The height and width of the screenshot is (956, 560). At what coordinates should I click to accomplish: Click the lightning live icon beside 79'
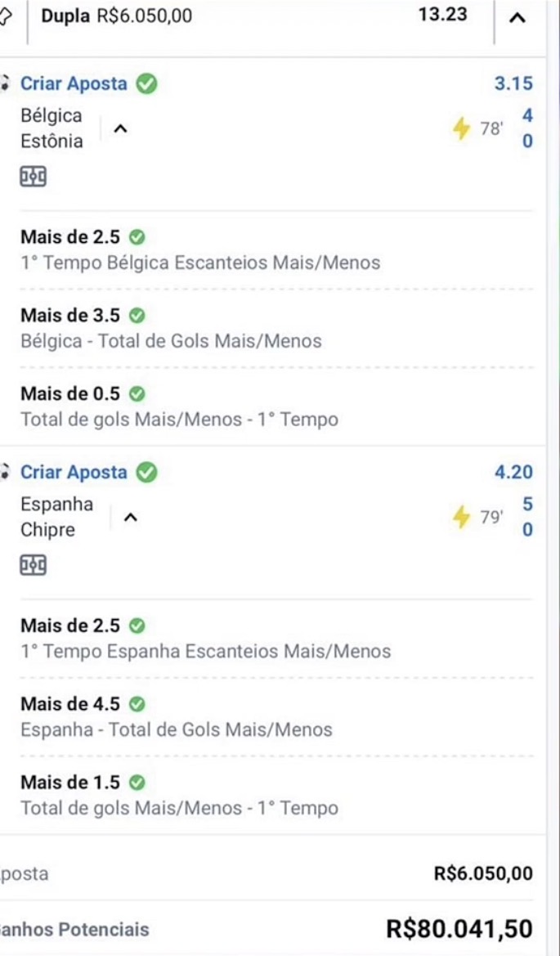[462, 514]
